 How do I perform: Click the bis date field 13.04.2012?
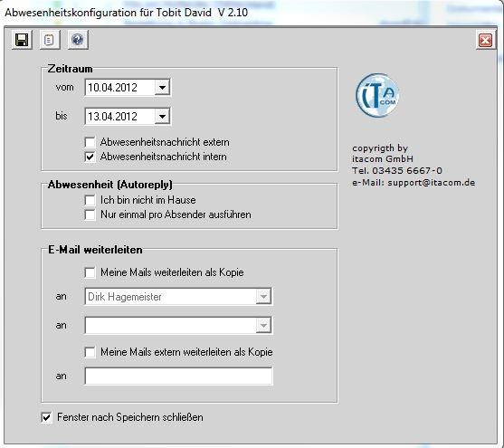click(x=119, y=117)
